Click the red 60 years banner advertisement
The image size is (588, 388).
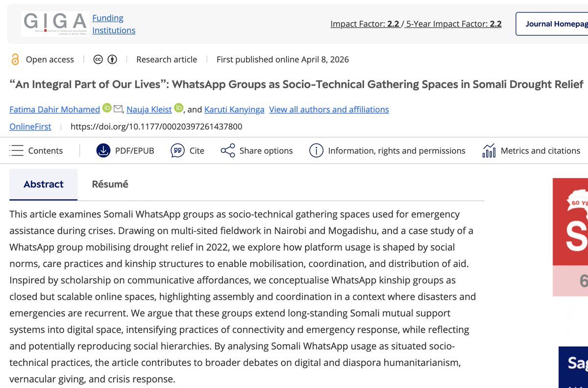tap(570, 237)
